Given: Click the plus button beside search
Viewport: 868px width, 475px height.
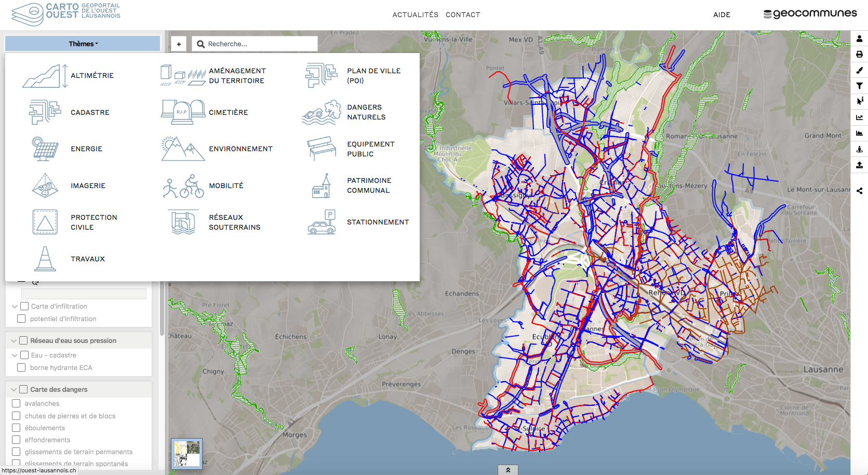Looking at the screenshot, I should point(179,44).
